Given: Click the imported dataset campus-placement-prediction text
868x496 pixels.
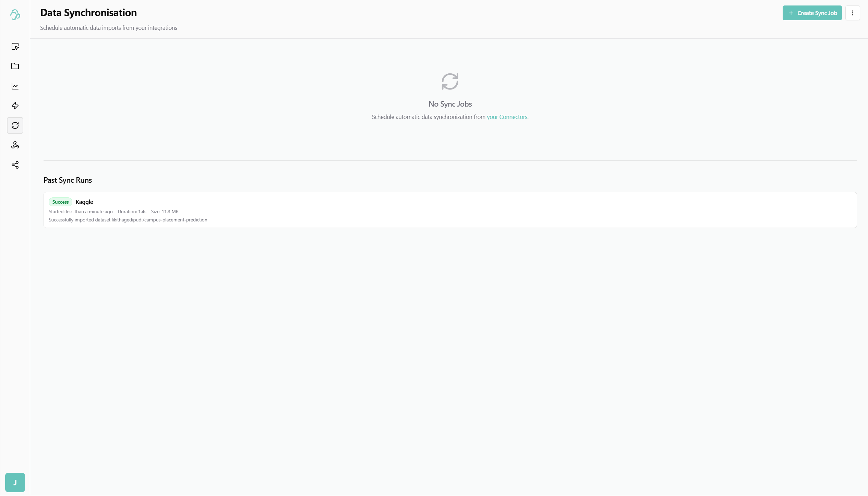Looking at the screenshot, I should [x=128, y=220].
